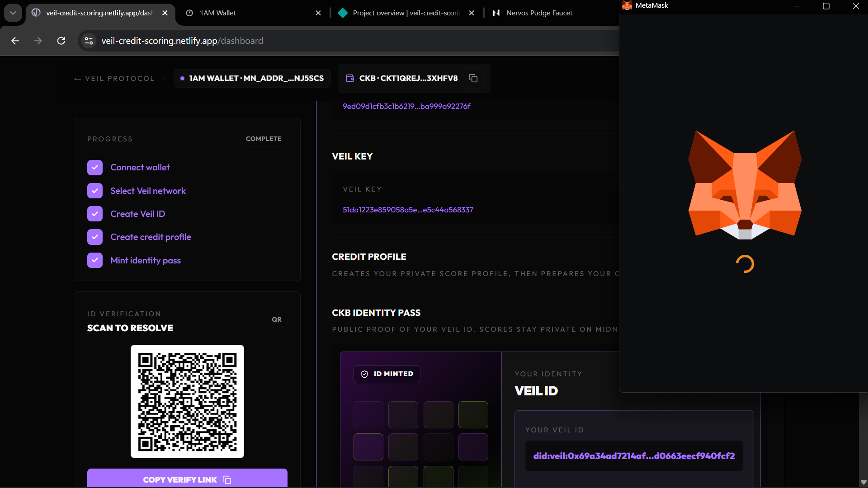Click the CREDIT PROFILE section heading

click(x=369, y=257)
